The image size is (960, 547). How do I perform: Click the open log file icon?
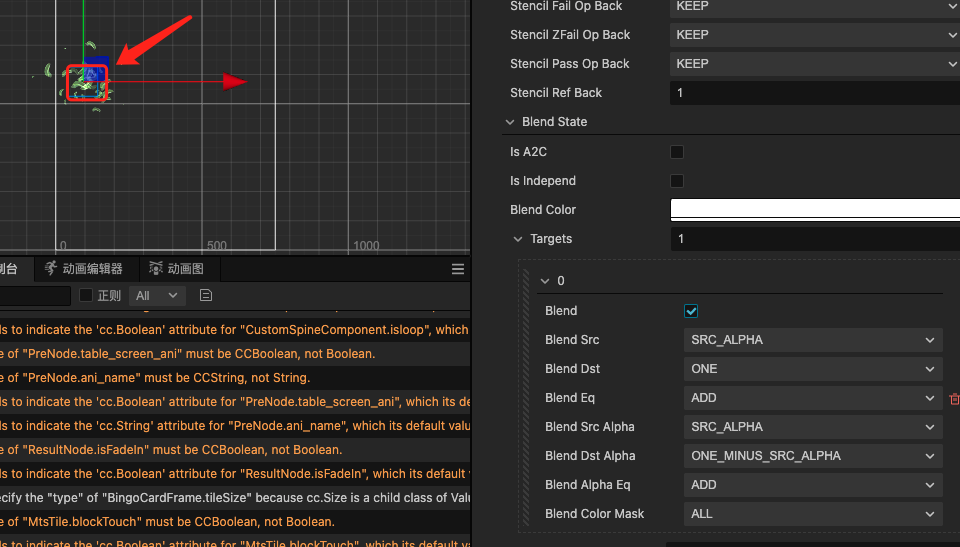click(x=206, y=295)
